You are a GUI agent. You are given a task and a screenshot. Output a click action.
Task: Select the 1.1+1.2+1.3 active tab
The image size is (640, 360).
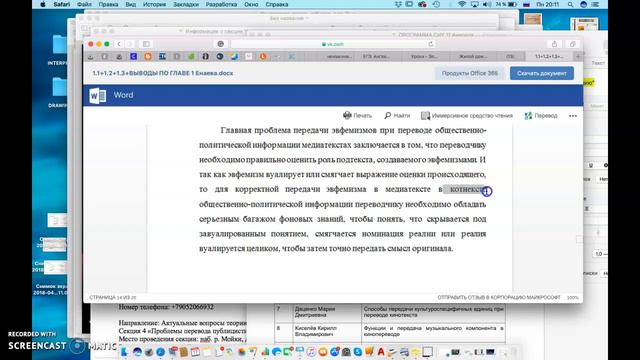coord(549,56)
